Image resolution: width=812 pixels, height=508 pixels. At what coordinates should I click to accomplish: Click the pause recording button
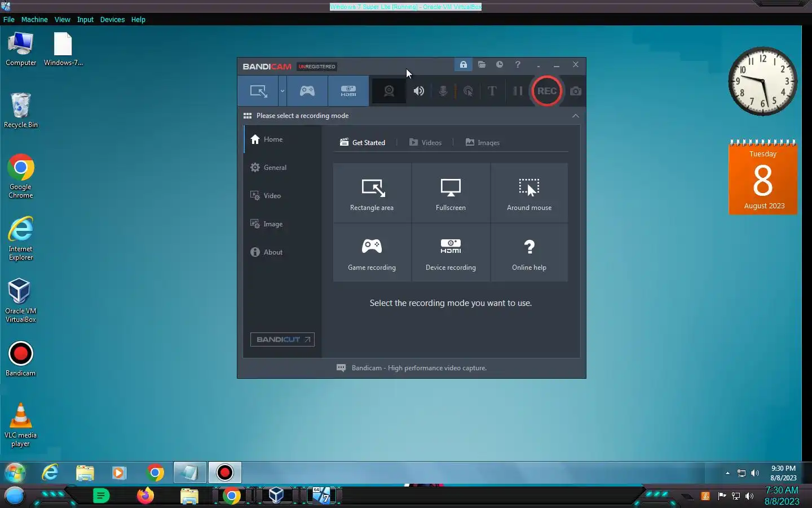click(518, 91)
